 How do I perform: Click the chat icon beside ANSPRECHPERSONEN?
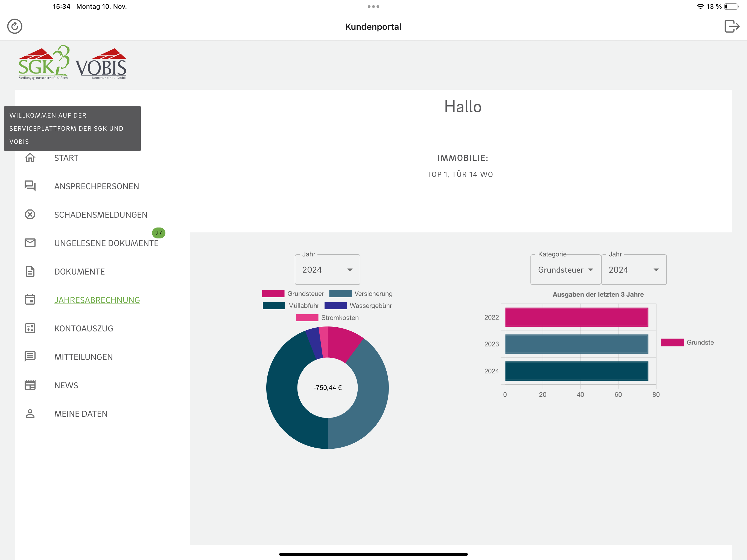tap(30, 186)
